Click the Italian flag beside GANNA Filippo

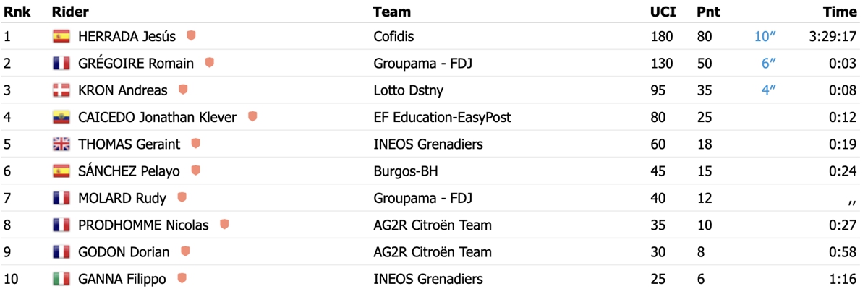click(x=61, y=279)
